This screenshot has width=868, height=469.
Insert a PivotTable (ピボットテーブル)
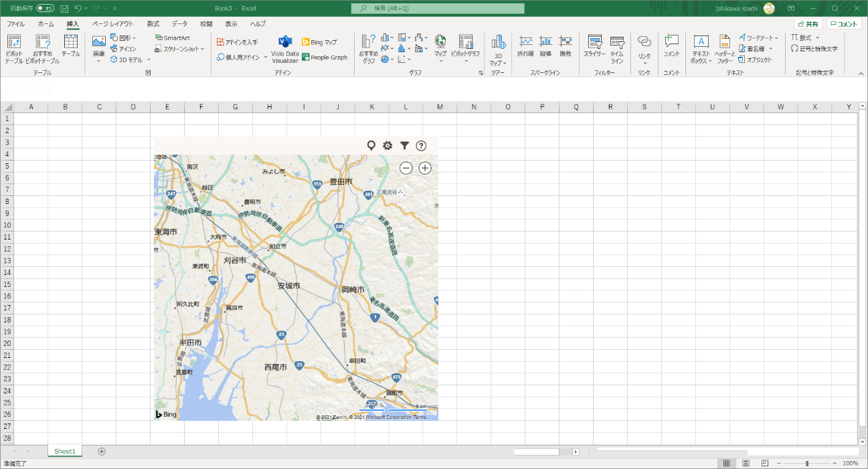pyautogui.click(x=13, y=49)
